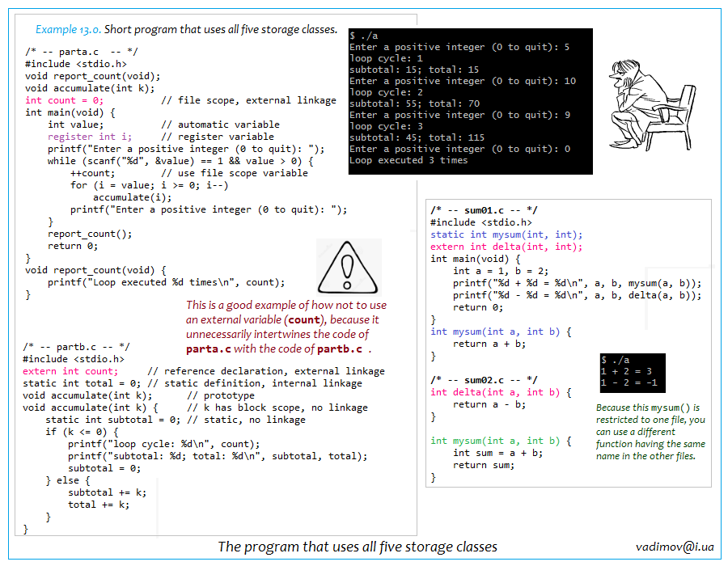The height and width of the screenshot is (566, 728).
Task: Select terminal output "subtotal: 45; total: 115"
Action: (417, 137)
